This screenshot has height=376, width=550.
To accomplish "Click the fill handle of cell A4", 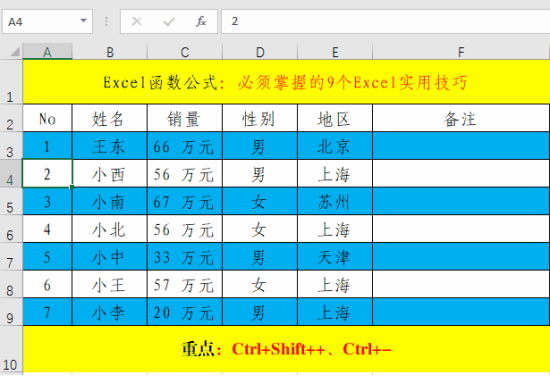I will (x=72, y=187).
